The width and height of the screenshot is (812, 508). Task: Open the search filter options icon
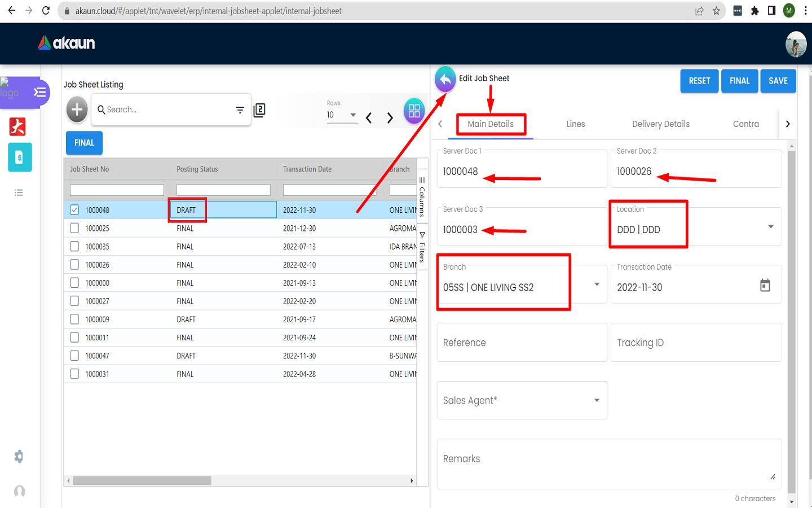pyautogui.click(x=240, y=110)
